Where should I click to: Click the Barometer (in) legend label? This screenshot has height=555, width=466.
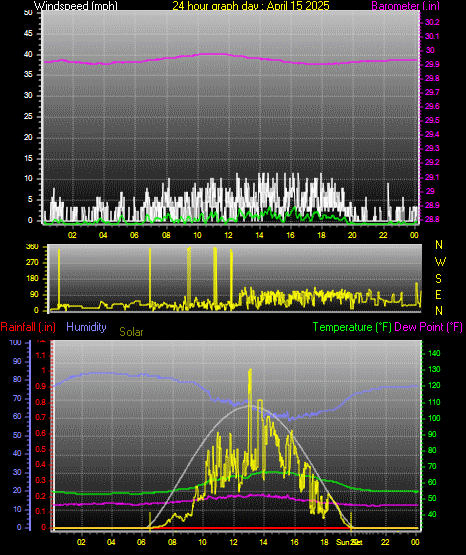click(406, 5)
